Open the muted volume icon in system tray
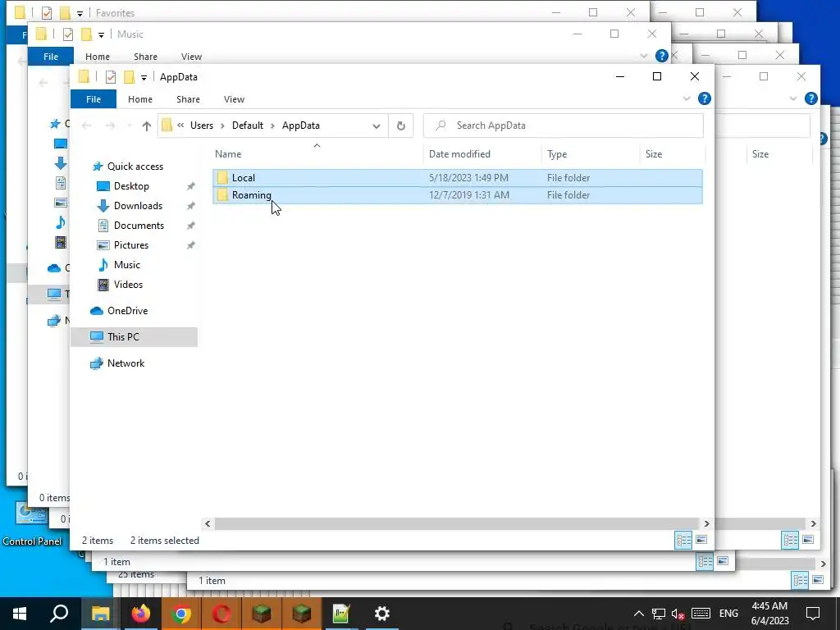The height and width of the screenshot is (630, 840). (x=678, y=614)
